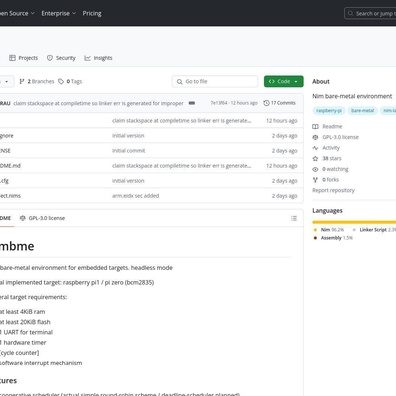Click the license scale icon in tab
The width and height of the screenshot is (396, 396).
tap(23, 218)
